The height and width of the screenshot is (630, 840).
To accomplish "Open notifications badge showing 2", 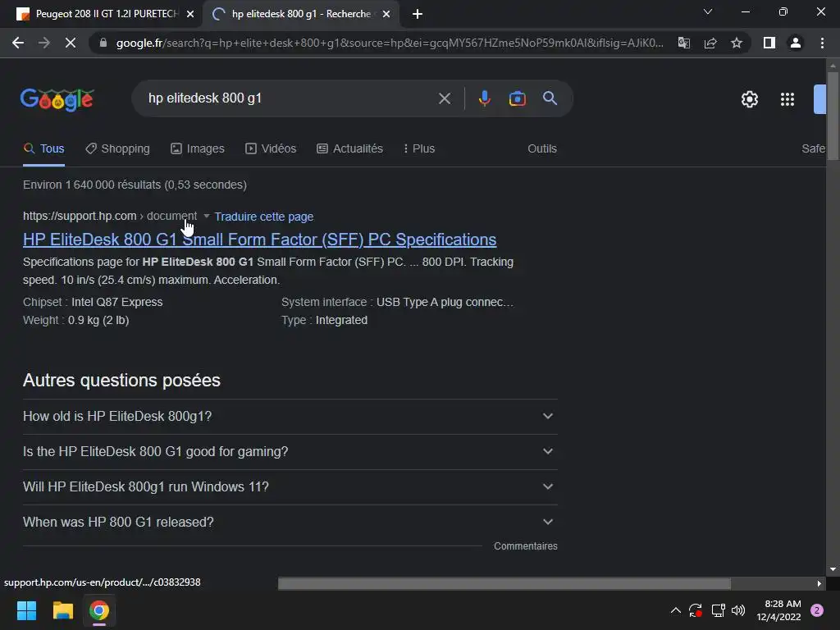I will click(x=817, y=610).
